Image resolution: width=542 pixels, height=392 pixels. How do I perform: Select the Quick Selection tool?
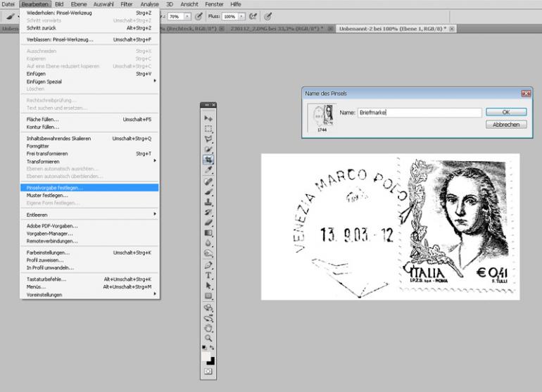(208, 149)
